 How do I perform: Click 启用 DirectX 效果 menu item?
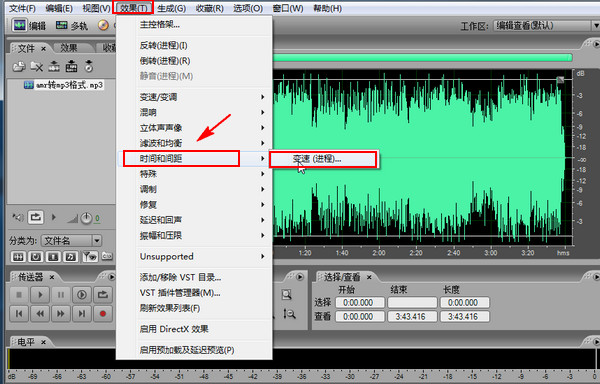click(x=194, y=329)
